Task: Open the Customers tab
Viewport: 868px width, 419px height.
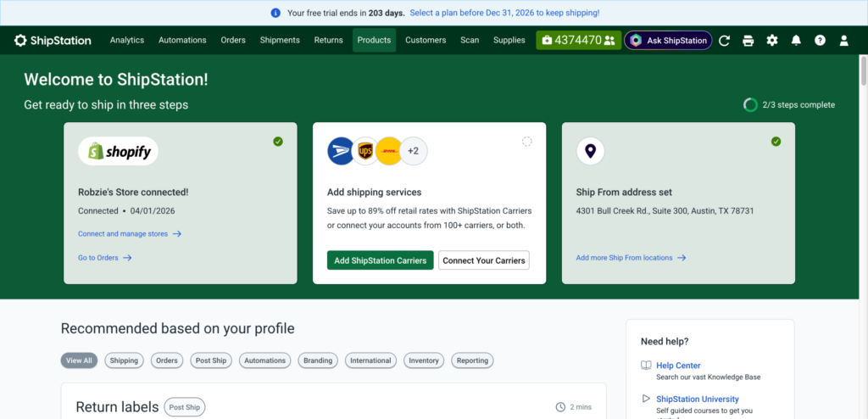Action: coord(426,41)
